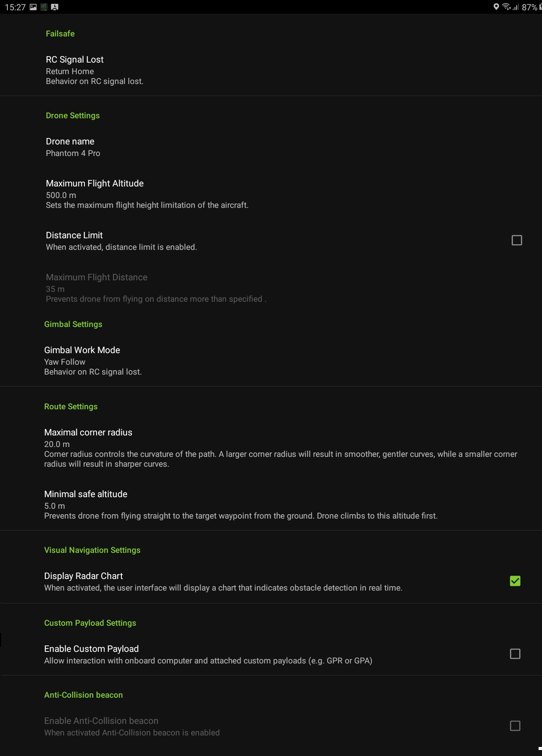
Task: Tap the Wi-Fi status icon
Action: 506,7
